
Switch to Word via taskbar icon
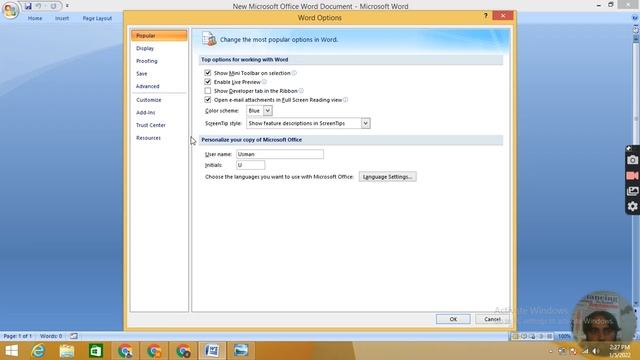coord(212,351)
